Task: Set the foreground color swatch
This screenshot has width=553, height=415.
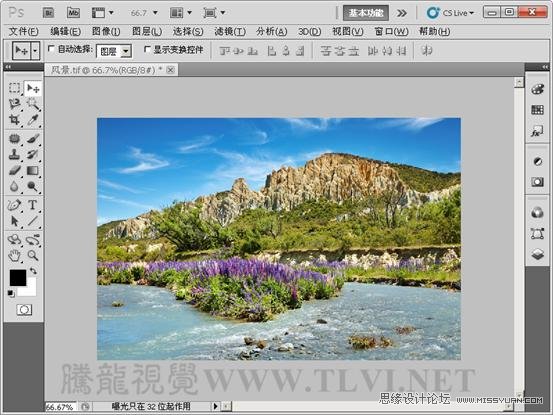Action: [17, 278]
